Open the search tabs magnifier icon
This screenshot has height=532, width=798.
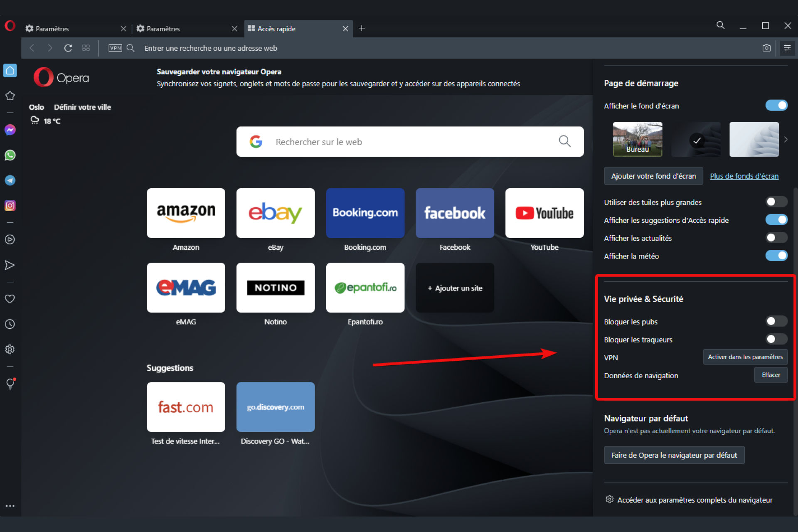click(721, 25)
